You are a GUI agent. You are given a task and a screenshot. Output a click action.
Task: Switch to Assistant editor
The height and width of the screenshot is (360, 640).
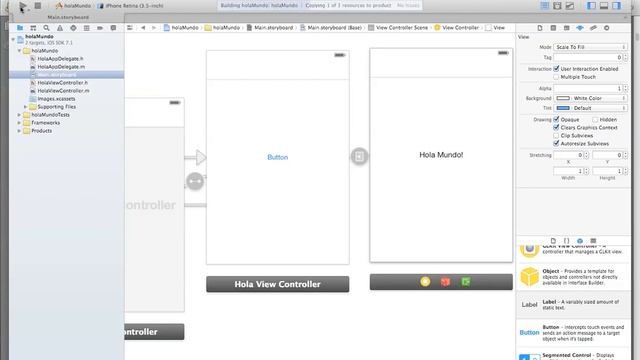click(557, 6)
